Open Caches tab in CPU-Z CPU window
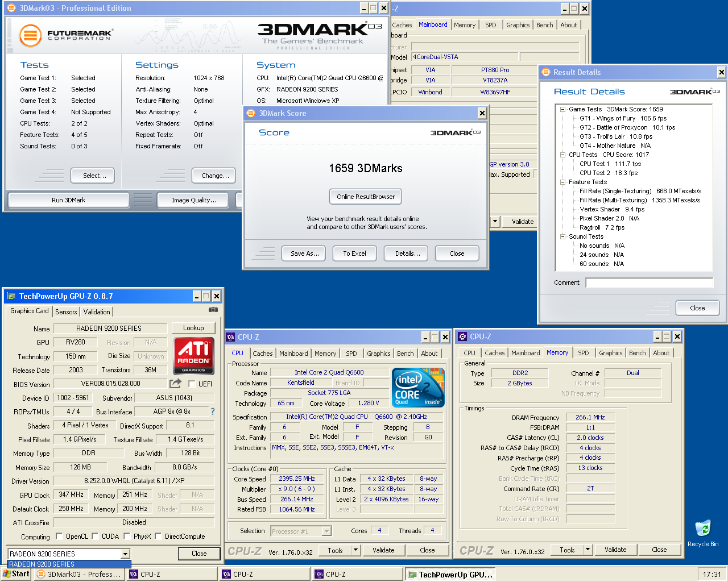This screenshot has height=582, width=728. pos(263,354)
